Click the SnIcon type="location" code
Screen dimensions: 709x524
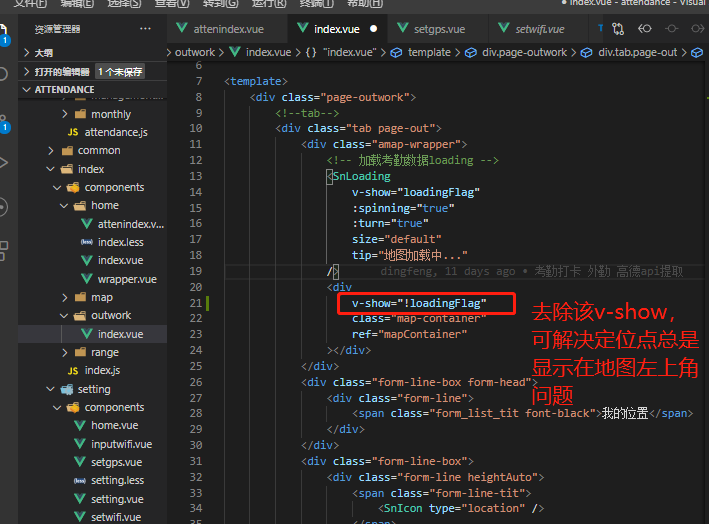(461, 509)
